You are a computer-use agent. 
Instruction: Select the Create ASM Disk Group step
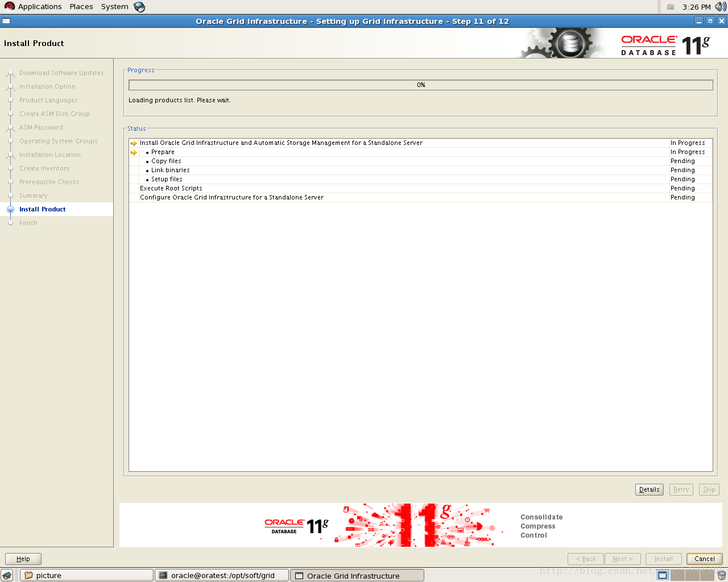(x=55, y=114)
